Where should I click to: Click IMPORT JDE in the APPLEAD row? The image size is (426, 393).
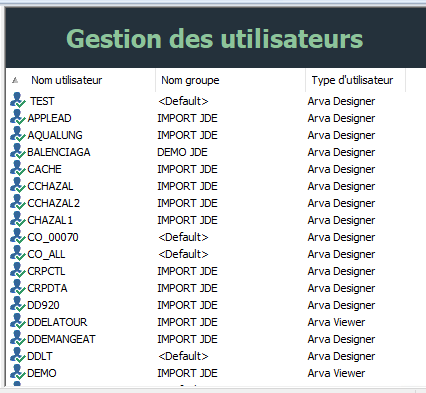click(187, 118)
